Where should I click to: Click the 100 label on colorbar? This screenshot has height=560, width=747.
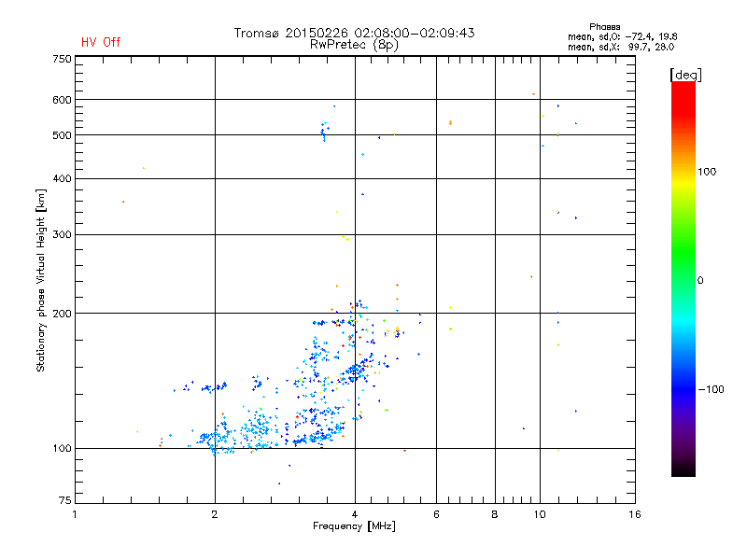[707, 172]
